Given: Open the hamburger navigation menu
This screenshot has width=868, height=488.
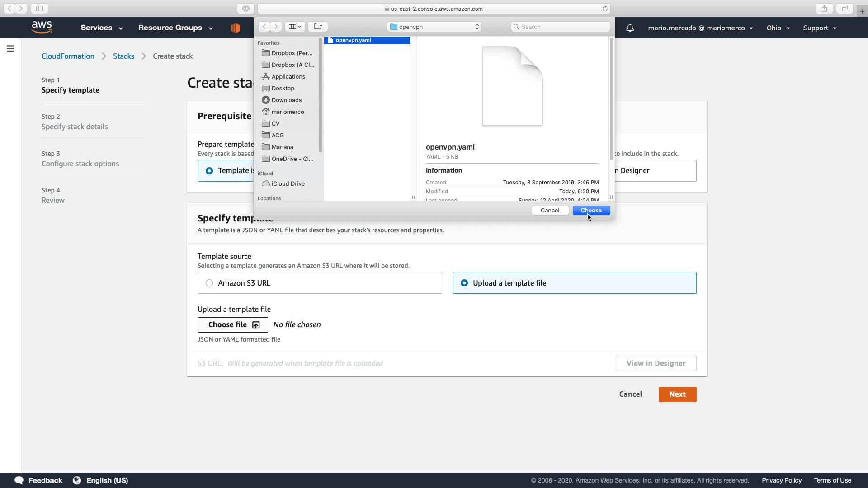Looking at the screenshot, I should coord(10,48).
